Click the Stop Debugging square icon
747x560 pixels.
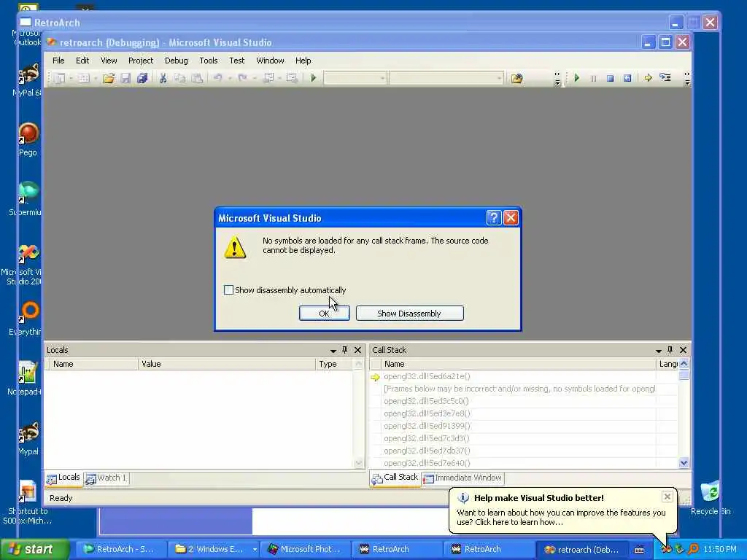(610, 78)
